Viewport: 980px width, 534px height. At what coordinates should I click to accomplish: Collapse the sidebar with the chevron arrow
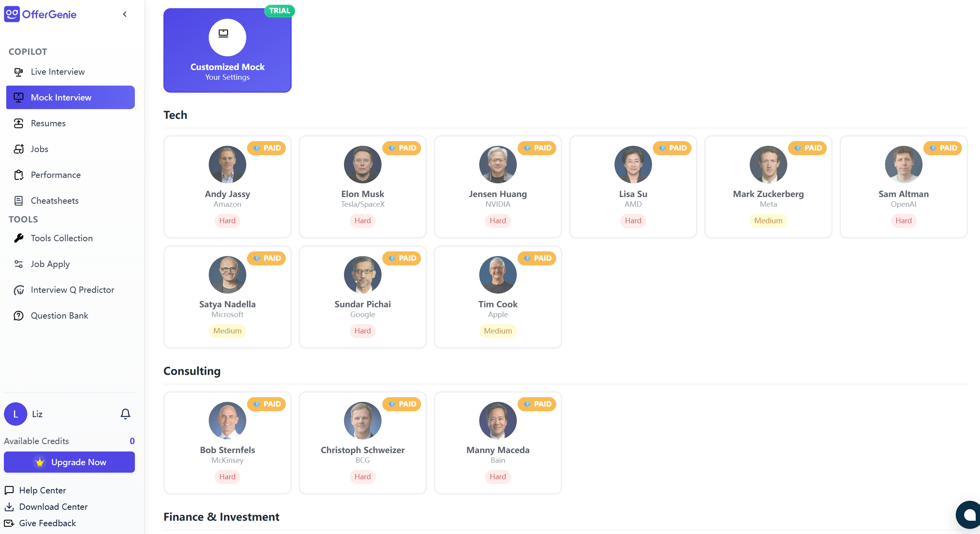coord(125,14)
